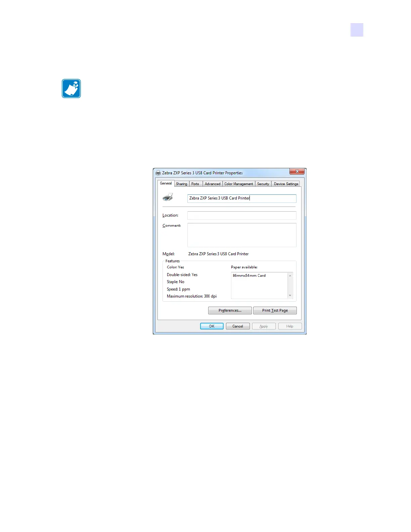Click the Cancel button
The image size is (411, 532).
[238, 326]
